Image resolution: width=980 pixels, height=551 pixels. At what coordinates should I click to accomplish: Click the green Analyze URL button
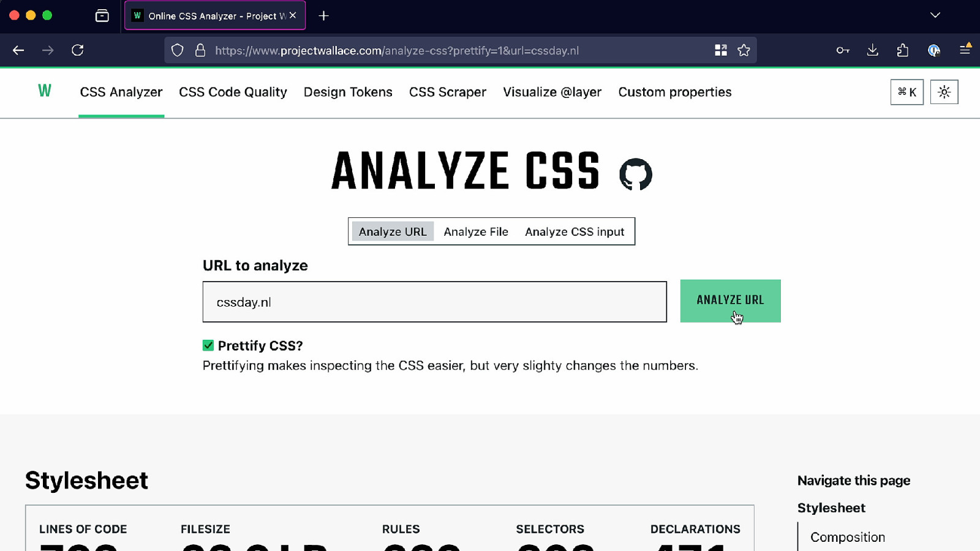click(x=731, y=301)
